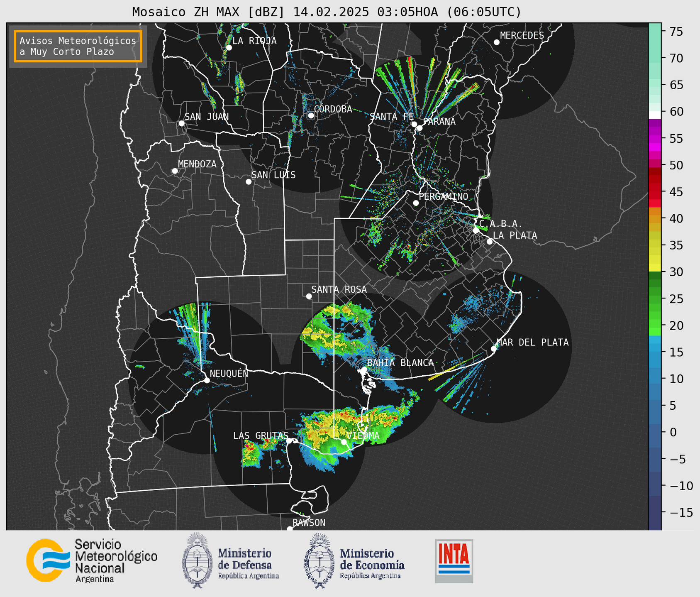Click the PERGAMINO city marker dot
Image resolution: width=700 pixels, height=597 pixels.
coord(416,203)
